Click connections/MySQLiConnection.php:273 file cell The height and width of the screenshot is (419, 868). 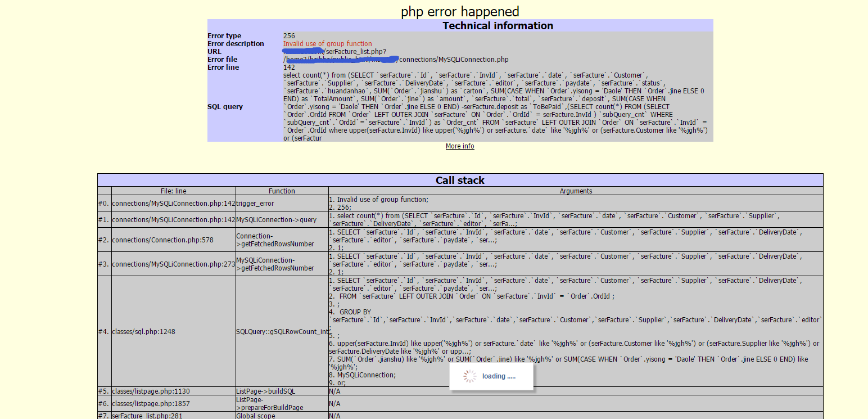174,264
